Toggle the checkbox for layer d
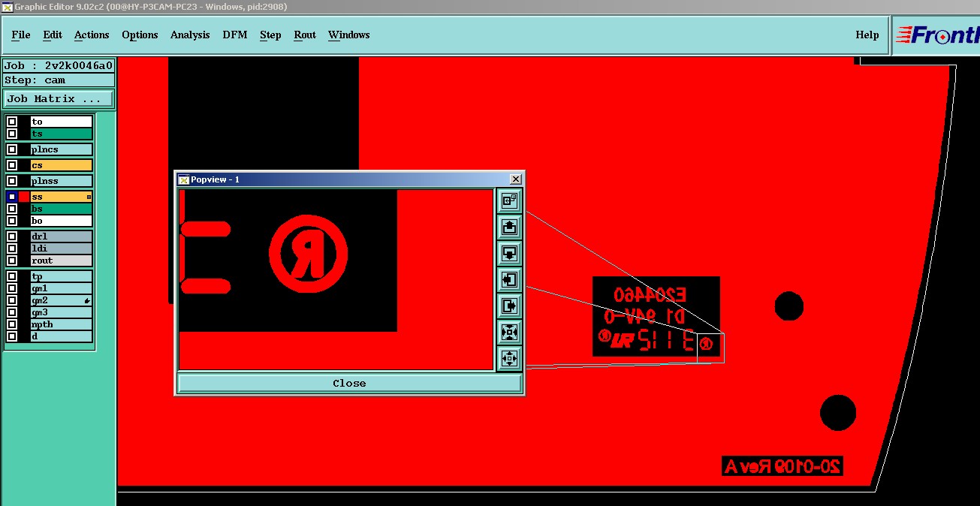Viewport: 980px width, 506px height. [x=12, y=336]
